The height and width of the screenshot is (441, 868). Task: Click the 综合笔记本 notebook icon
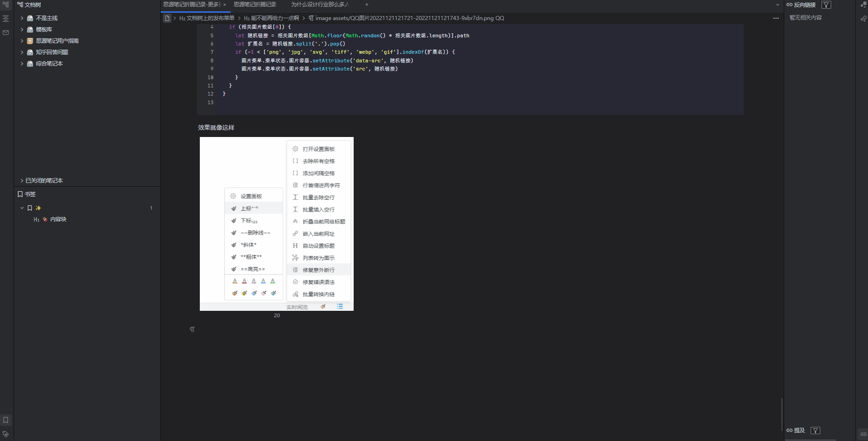coord(30,64)
